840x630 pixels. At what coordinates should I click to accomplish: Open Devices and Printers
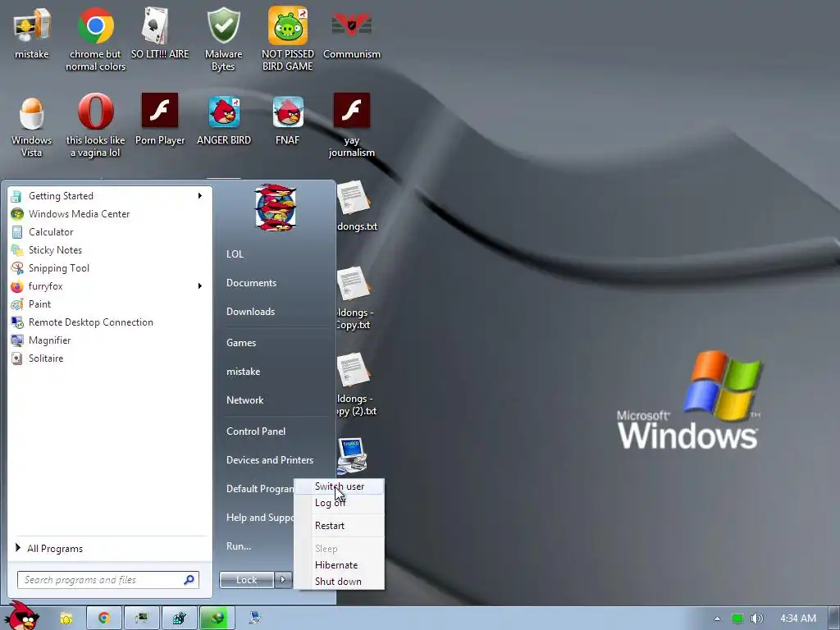tap(269, 460)
